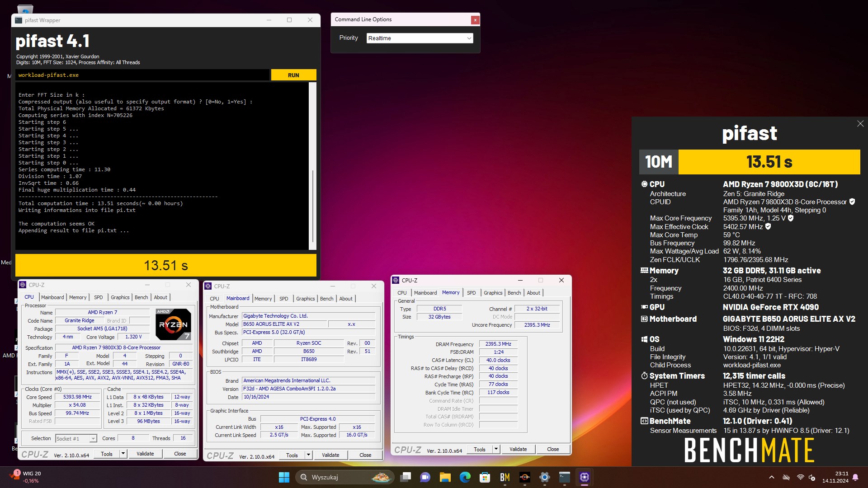The height and width of the screenshot is (488, 868).
Task: Click the CPU-Z icon in the Memory window title
Action: coord(396,281)
